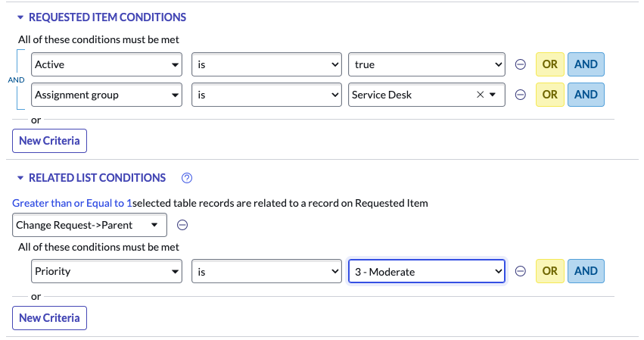
Task: Open the Assignment group field dropdown
Action: [x=107, y=95]
